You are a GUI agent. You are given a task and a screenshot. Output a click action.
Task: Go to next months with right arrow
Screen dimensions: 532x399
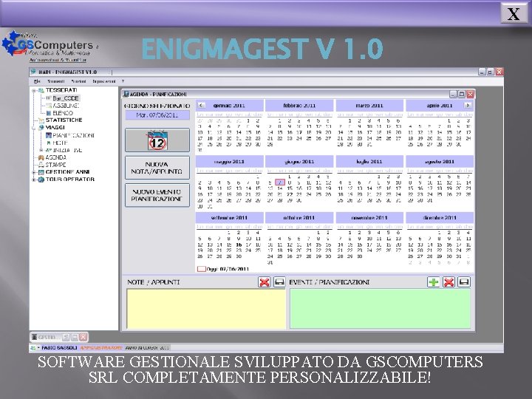tap(468, 105)
